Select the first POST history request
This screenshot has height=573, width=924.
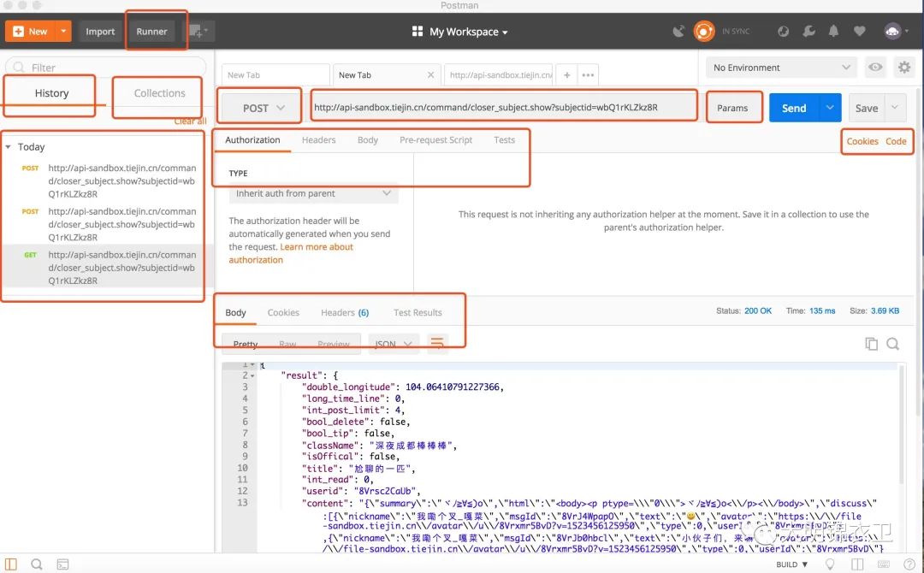pyautogui.click(x=107, y=180)
